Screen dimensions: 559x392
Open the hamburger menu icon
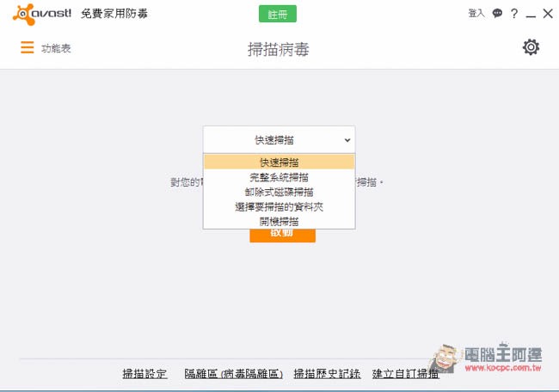coord(28,48)
